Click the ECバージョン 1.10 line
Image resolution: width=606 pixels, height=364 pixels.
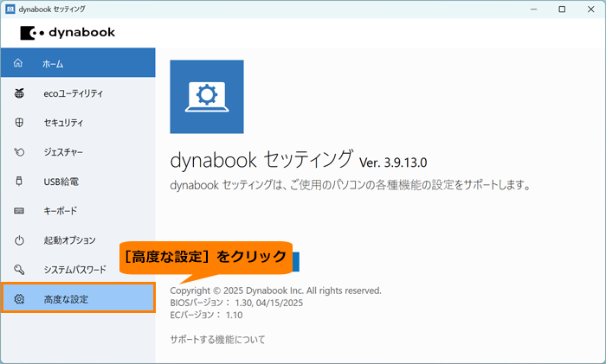tap(206, 315)
